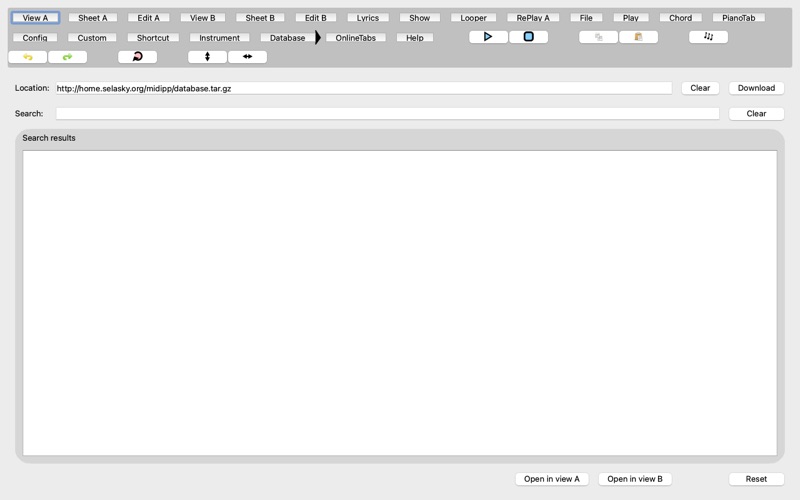Viewport: 800px width, 500px height.
Task: Click Open in view B button
Action: pos(635,479)
